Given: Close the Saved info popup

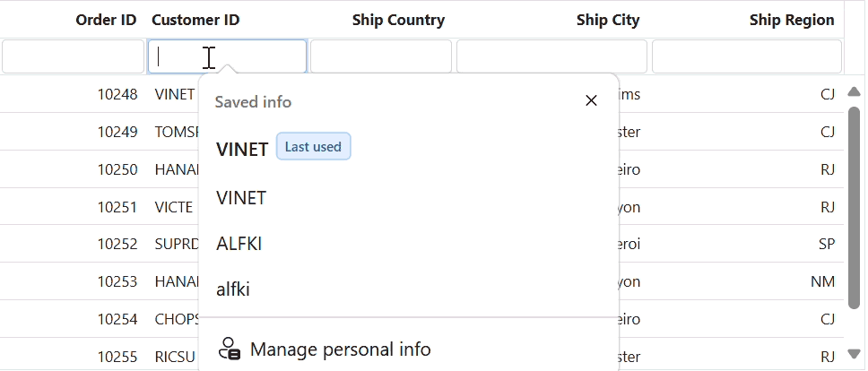Looking at the screenshot, I should pyautogui.click(x=591, y=100).
